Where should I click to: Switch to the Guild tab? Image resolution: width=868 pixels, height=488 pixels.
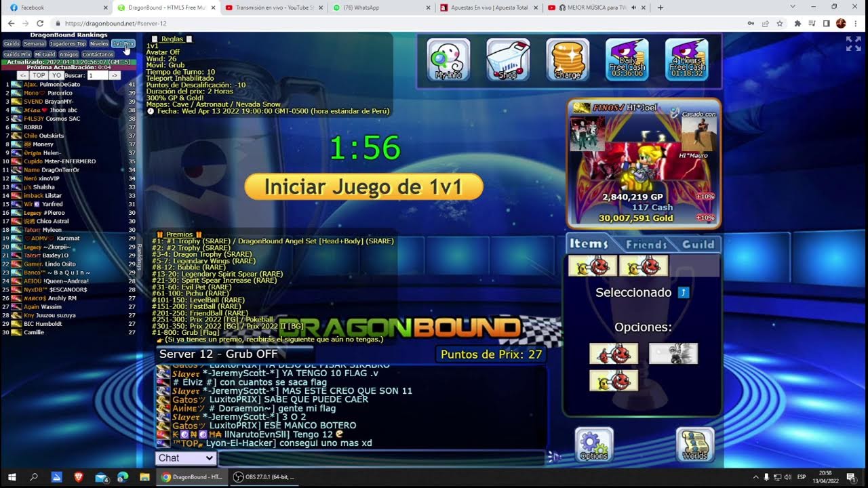698,244
